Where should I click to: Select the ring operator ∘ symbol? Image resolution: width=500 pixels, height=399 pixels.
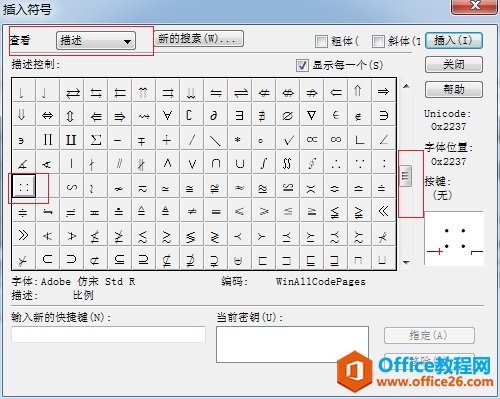[x=264, y=140]
